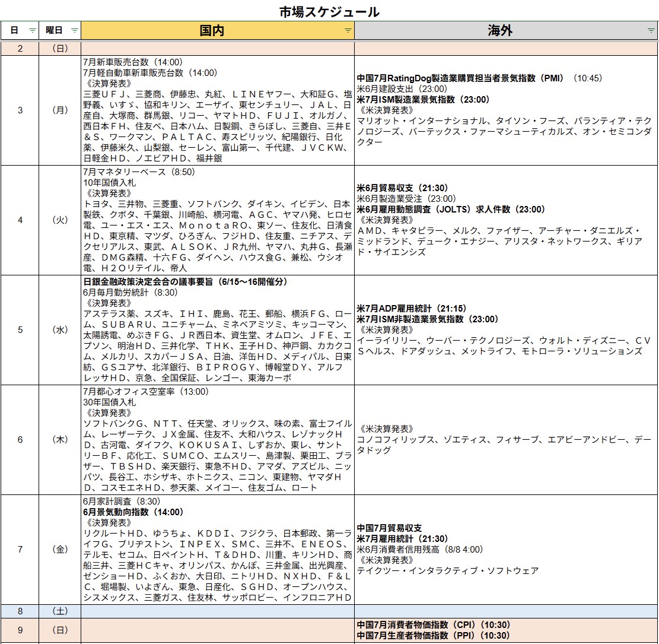
Task: Click 米6月建設支出 (23:00) text
Action: [x=402, y=89]
